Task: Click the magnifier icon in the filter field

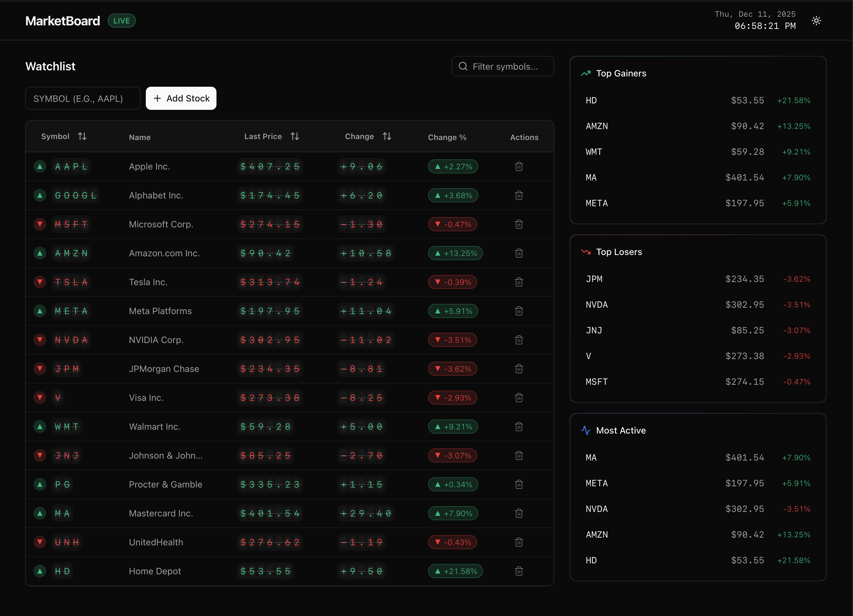Action: (463, 66)
